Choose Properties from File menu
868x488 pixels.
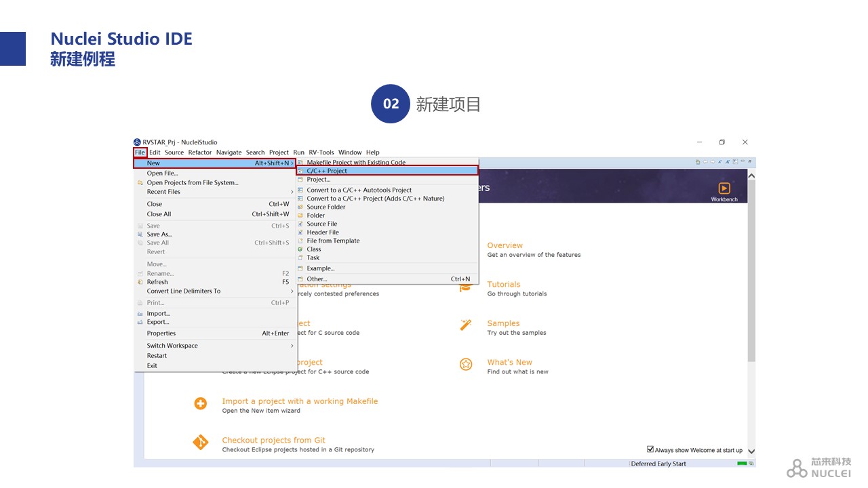(x=215, y=333)
